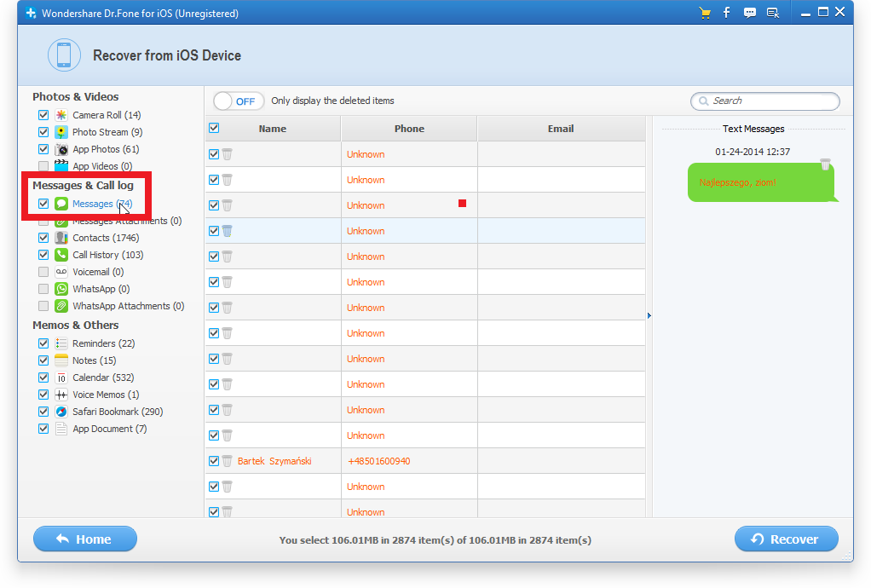Select Camera Roll (14) category

coord(107,115)
